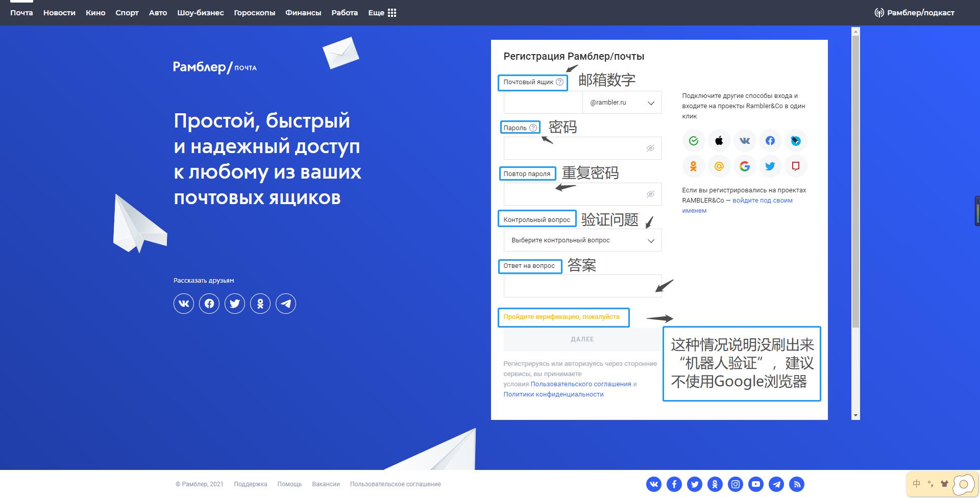Go to Новости in the top menu
Viewport: 980px width, 498px height.
(59, 13)
